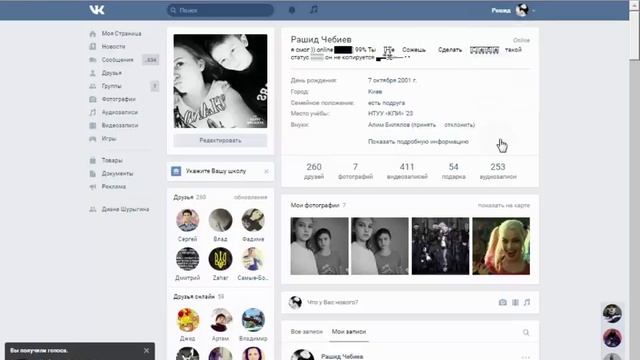The height and width of the screenshot is (360, 640).
Task: Click the Моя Страница home icon
Action: (x=93, y=34)
